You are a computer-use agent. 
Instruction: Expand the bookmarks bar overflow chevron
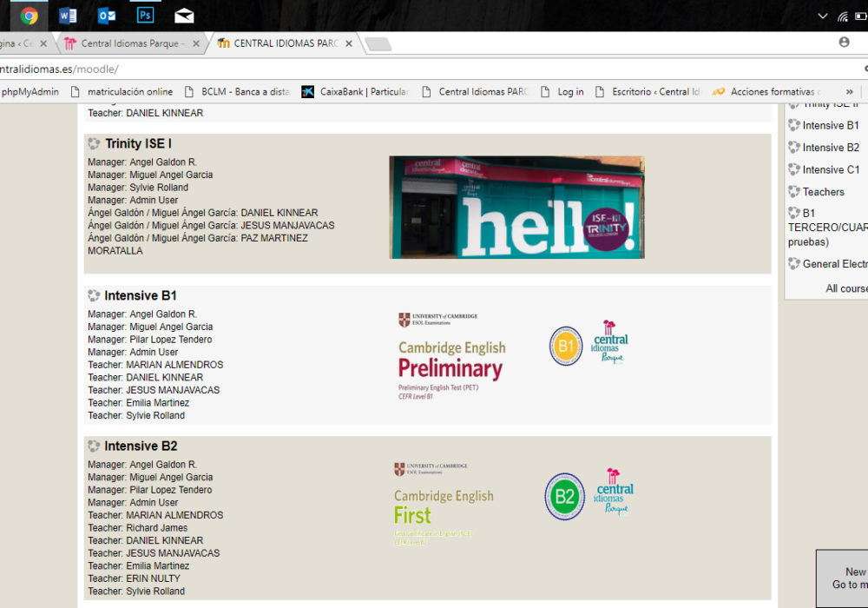[849, 92]
